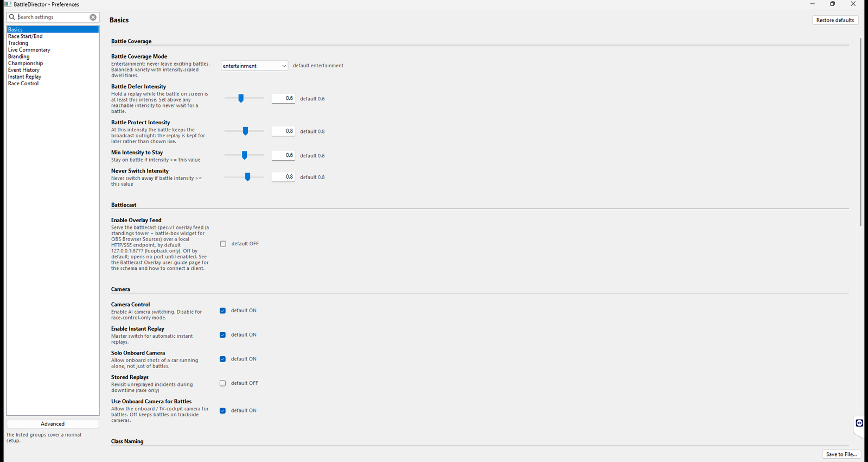Viewport: 868px width, 462px height.
Task: Click the TeamViewer side panel icon
Action: pos(859,423)
